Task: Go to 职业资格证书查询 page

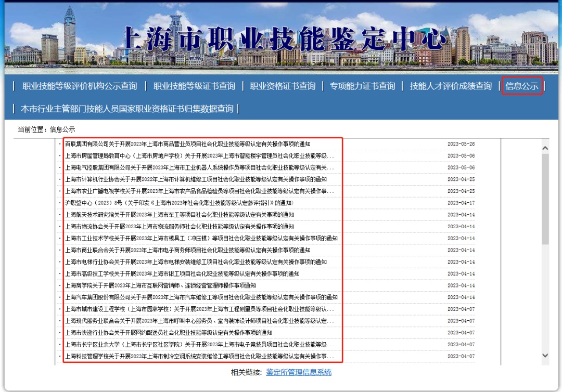Action: click(283, 86)
